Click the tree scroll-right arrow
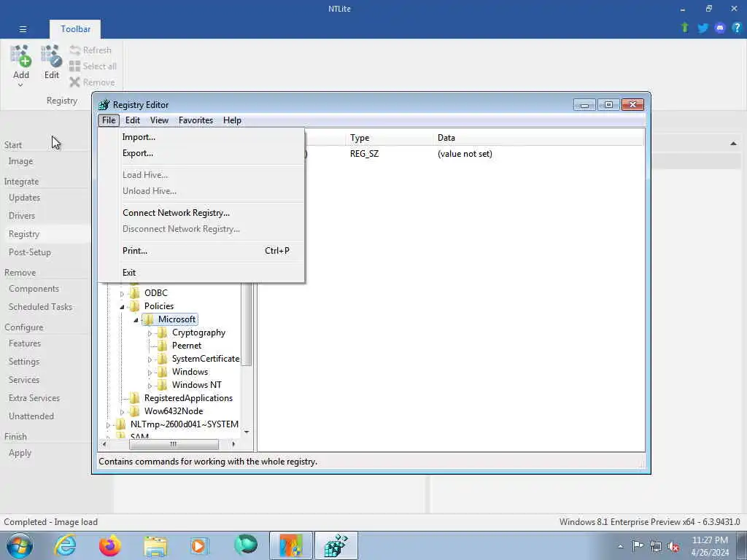Image resolution: width=747 pixels, height=560 pixels. click(233, 444)
